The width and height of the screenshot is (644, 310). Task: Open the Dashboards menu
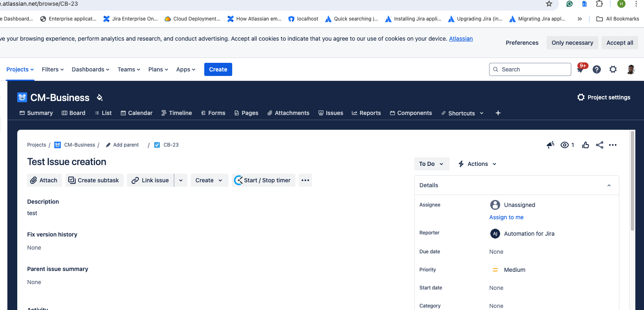(90, 69)
